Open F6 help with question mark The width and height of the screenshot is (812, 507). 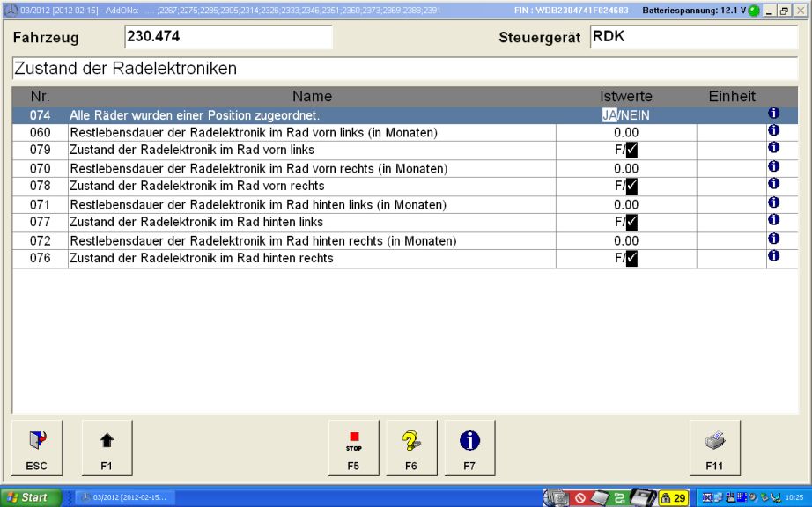pos(410,447)
